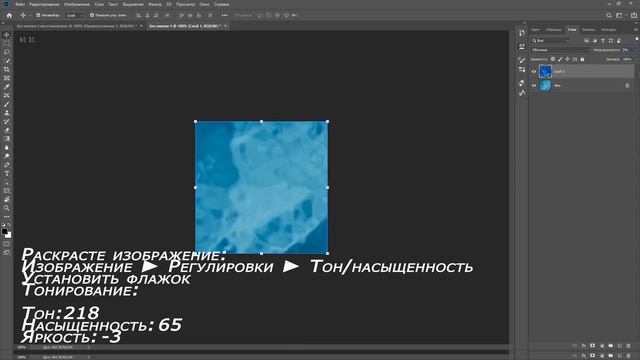Click the Слой 1 layer thumbnail

click(545, 71)
